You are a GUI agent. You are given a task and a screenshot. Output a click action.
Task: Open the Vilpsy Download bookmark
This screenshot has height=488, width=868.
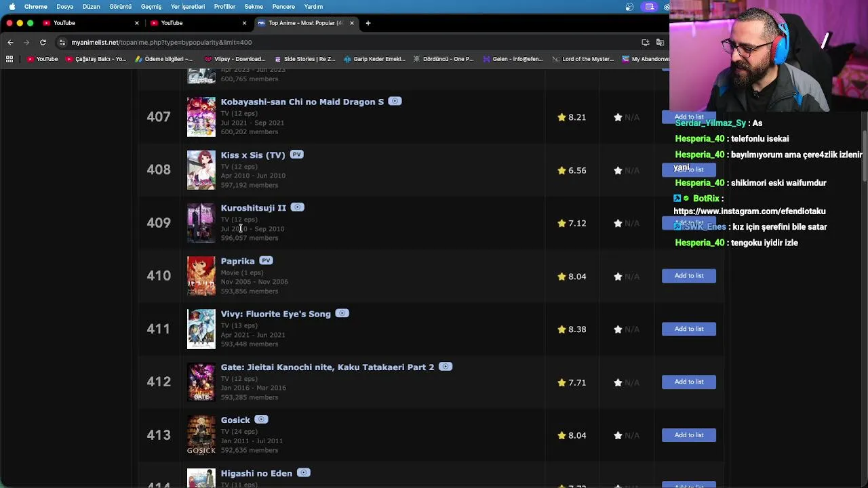(x=235, y=59)
